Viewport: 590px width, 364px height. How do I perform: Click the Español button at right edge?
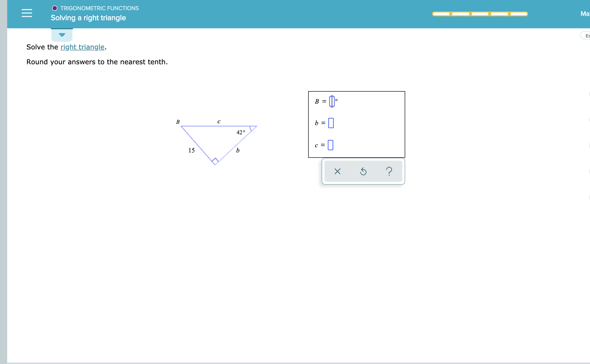(585, 36)
